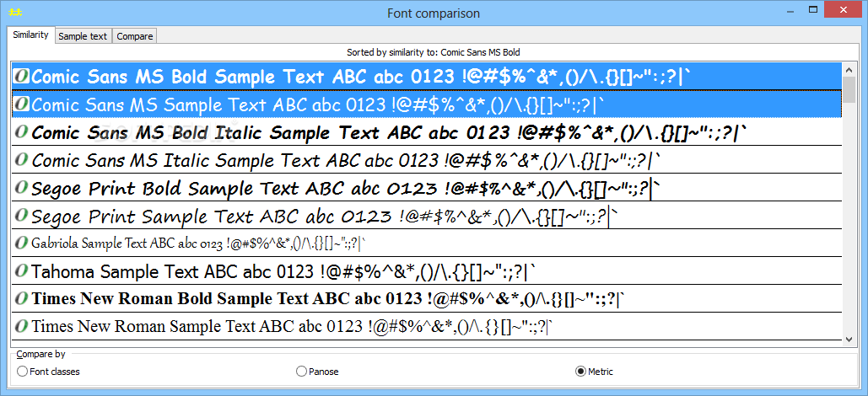The height and width of the screenshot is (396, 868).
Task: Select the Metric radio button
Action: click(x=595, y=372)
